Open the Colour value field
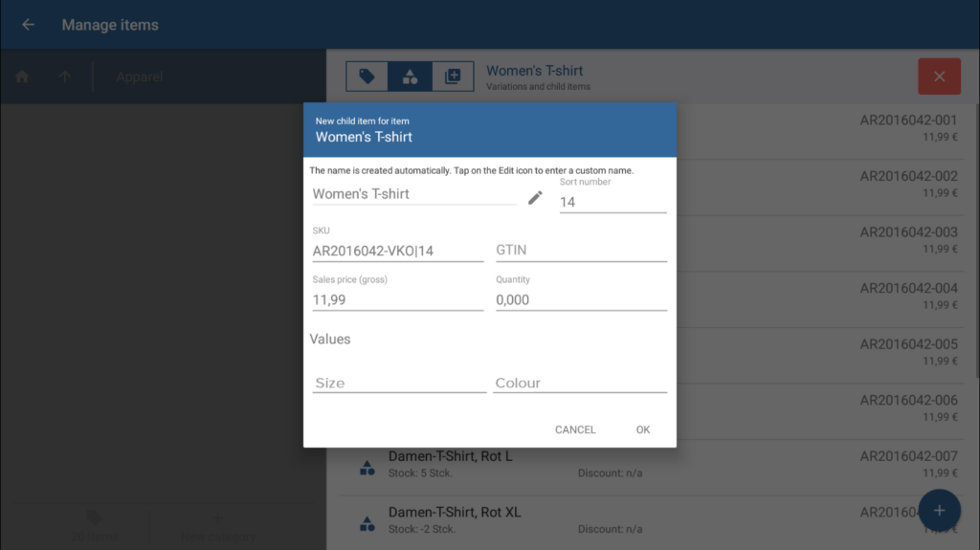Screen dimensions: 980x550 [x=580, y=383]
